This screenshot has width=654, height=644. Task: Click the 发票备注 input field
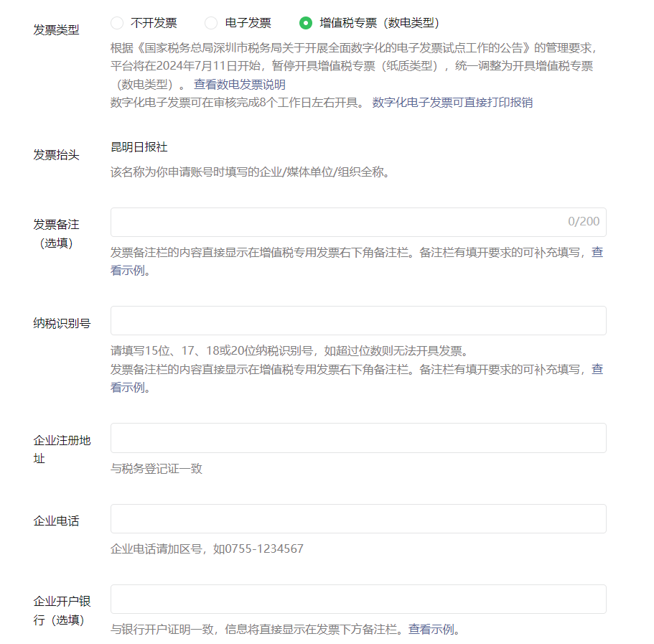pos(358,222)
